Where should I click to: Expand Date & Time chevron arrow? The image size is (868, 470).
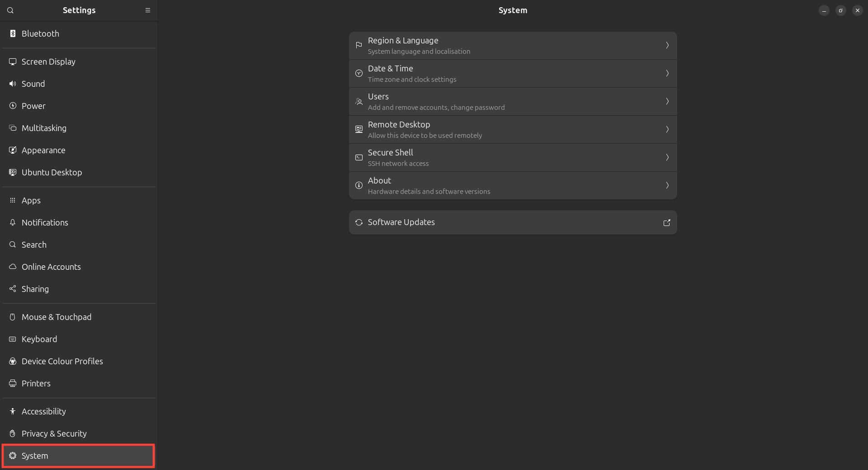point(667,73)
